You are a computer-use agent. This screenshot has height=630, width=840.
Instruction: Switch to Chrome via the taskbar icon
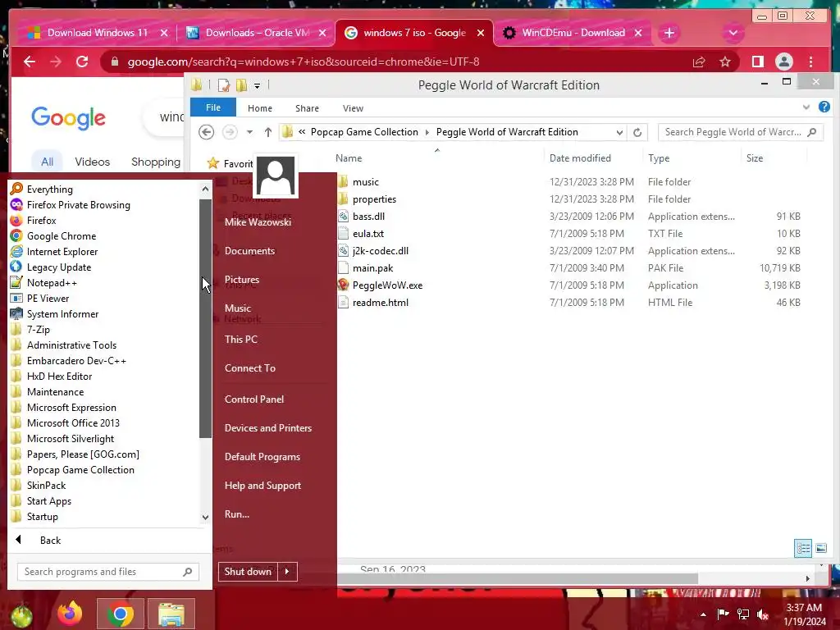click(x=120, y=614)
